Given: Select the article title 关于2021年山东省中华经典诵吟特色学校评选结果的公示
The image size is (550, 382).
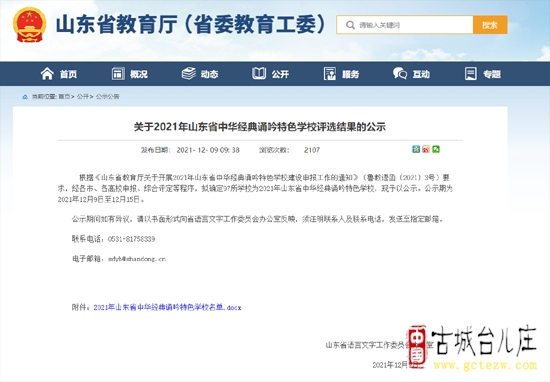Looking at the screenshot, I should click(260, 127).
